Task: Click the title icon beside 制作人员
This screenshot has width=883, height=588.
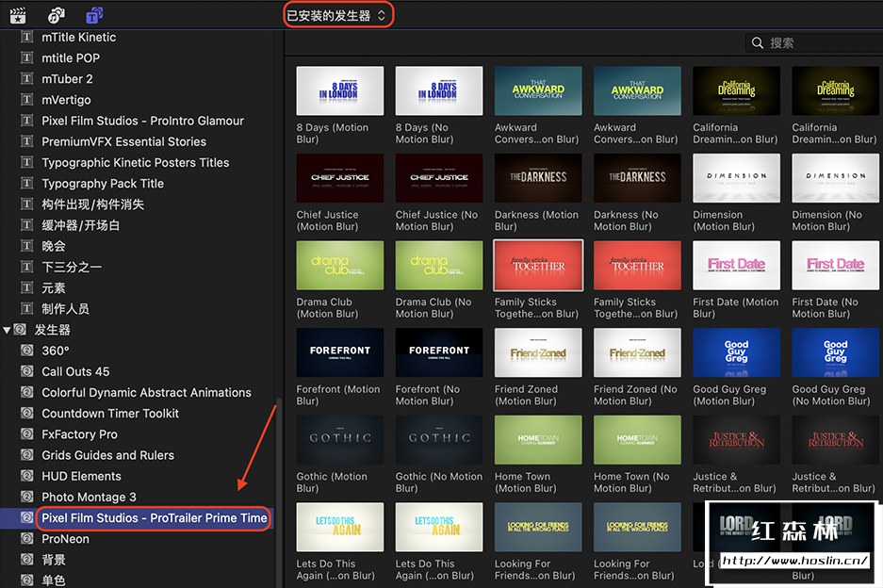Action: pyautogui.click(x=26, y=309)
